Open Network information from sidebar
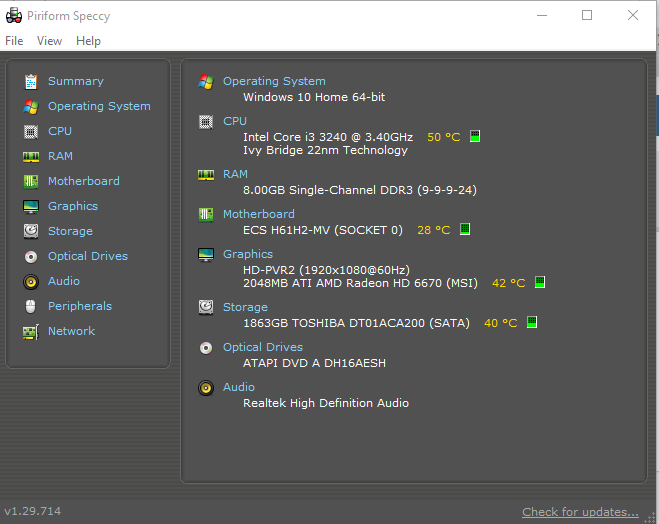 coord(71,331)
